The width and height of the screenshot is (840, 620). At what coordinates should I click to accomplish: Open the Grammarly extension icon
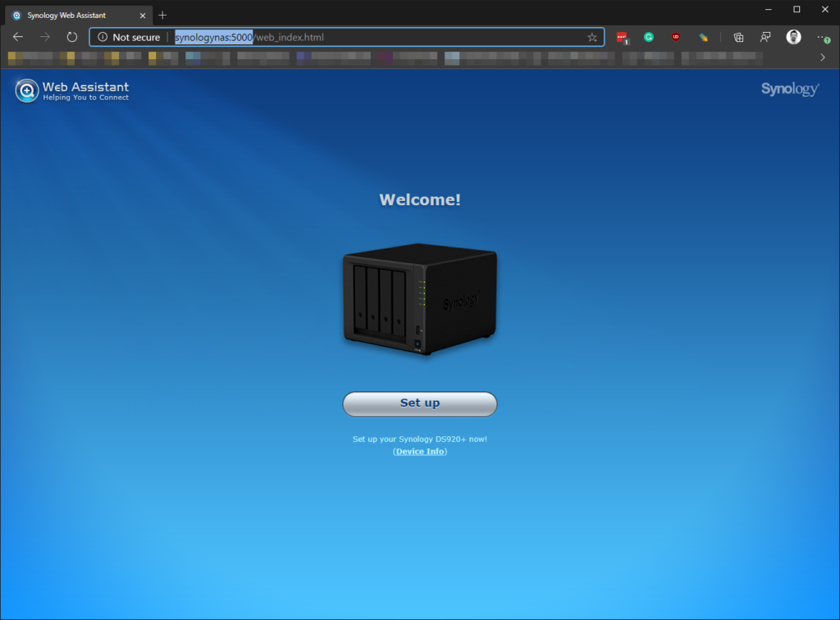click(x=649, y=37)
